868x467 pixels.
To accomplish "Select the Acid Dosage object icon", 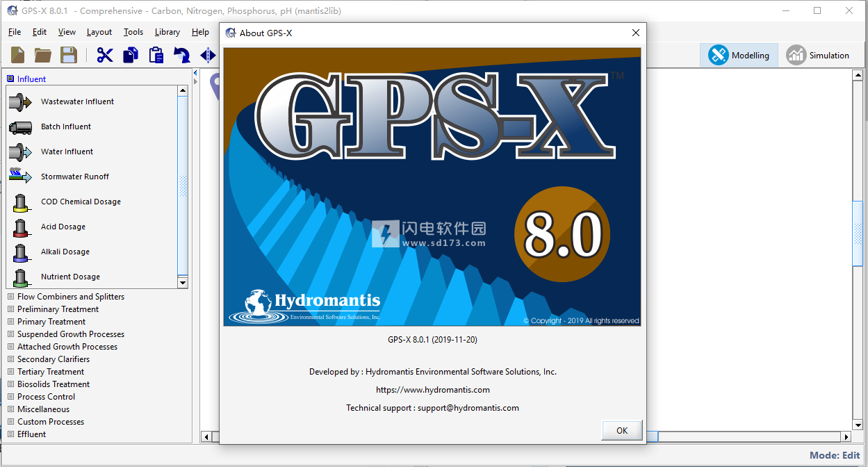I will click(x=21, y=227).
